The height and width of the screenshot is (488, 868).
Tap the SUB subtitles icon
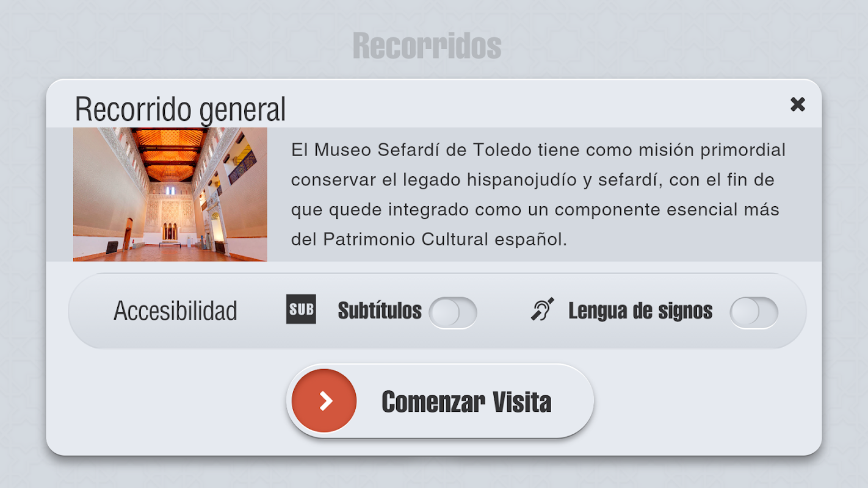coord(301,309)
